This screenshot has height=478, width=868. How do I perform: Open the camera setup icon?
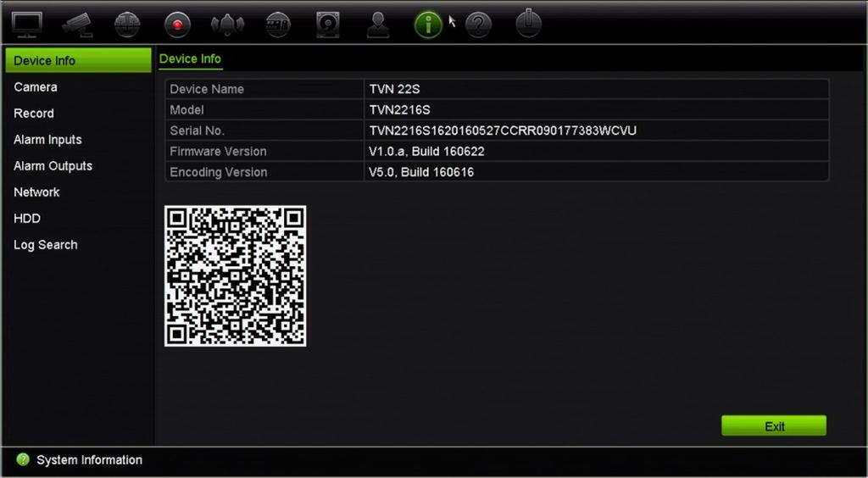pyautogui.click(x=77, y=25)
